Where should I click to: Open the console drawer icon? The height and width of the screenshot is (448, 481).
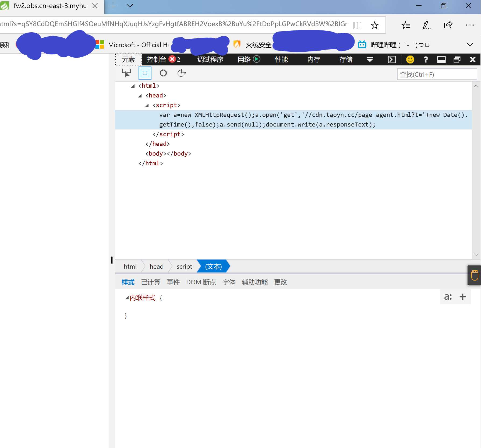point(392,59)
